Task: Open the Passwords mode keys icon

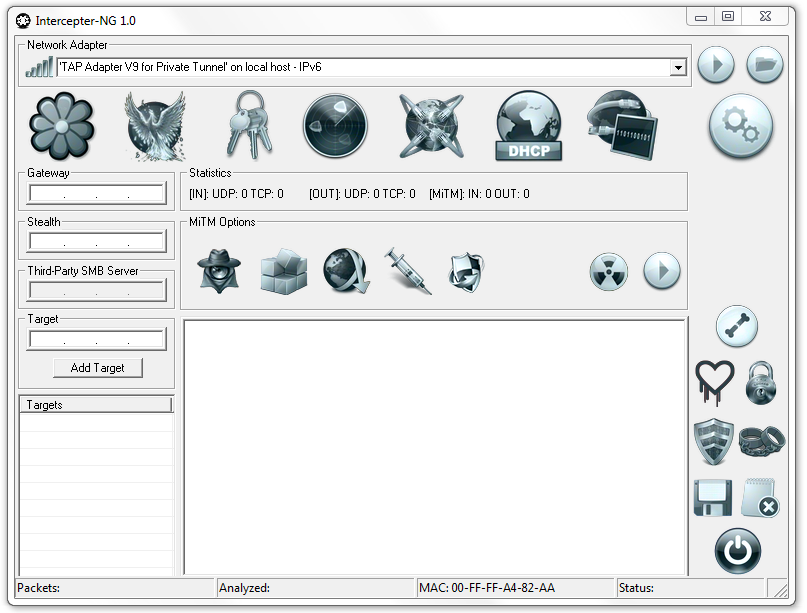Action: click(248, 126)
